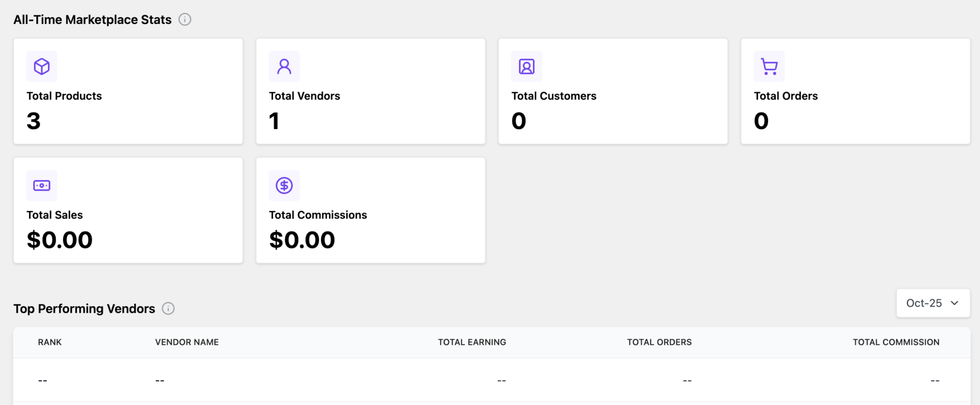The image size is (980, 405).
Task: Click the Vendor Name column header
Action: coord(187,342)
